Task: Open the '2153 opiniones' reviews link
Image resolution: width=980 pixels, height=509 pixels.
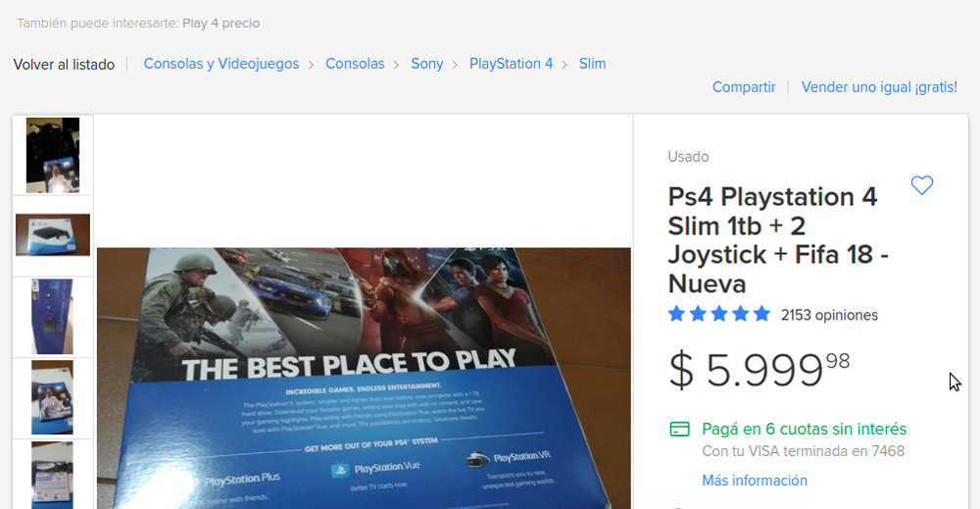Action: point(829,315)
